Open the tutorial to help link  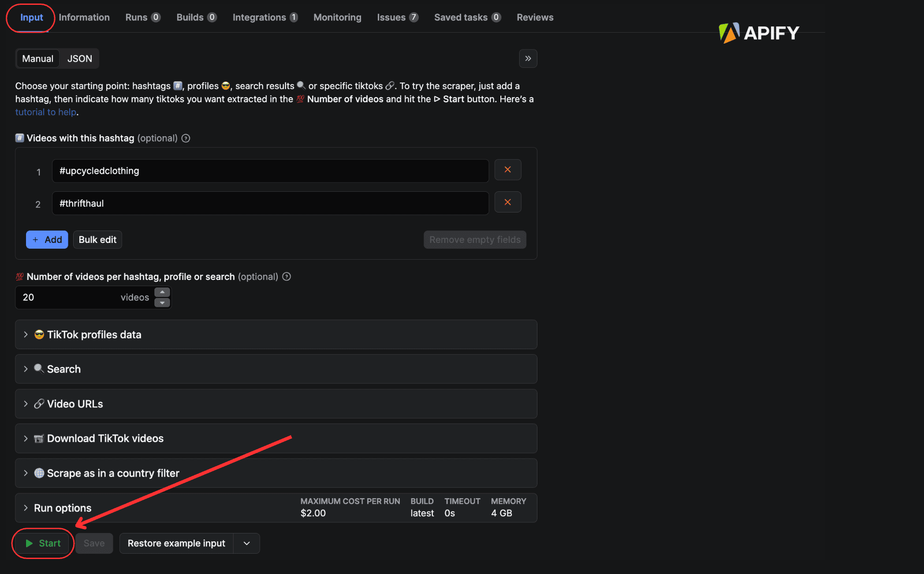click(x=46, y=112)
